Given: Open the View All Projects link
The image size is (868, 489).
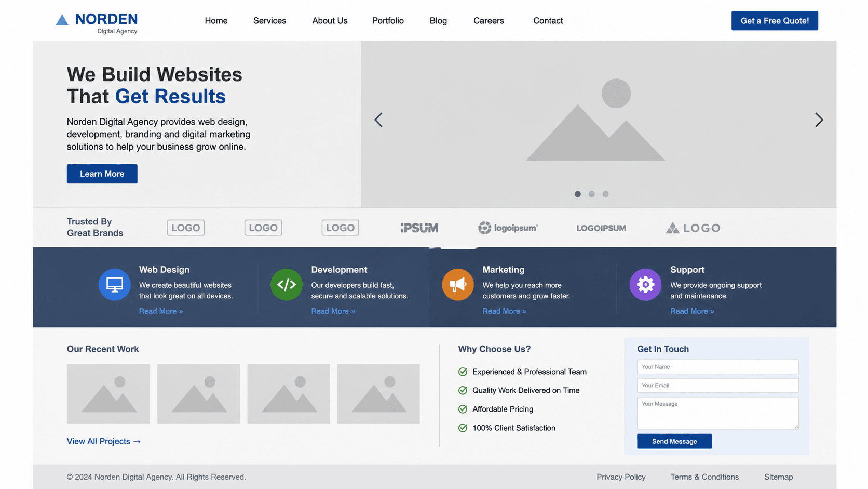Looking at the screenshot, I should pyautogui.click(x=104, y=441).
